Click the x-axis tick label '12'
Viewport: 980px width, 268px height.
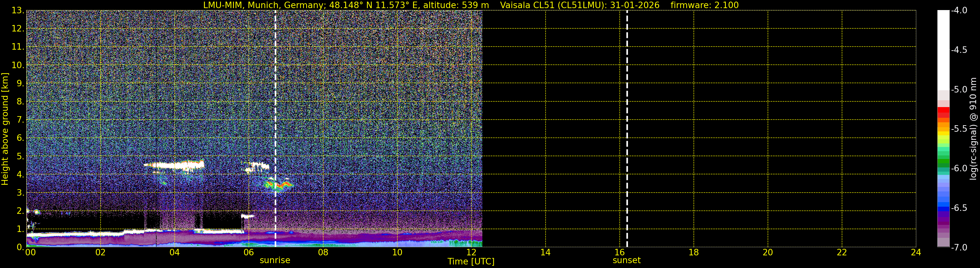pyautogui.click(x=471, y=252)
